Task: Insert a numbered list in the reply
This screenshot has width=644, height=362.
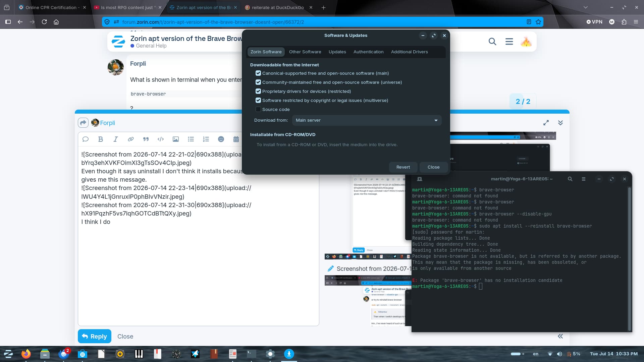Action: point(206,139)
